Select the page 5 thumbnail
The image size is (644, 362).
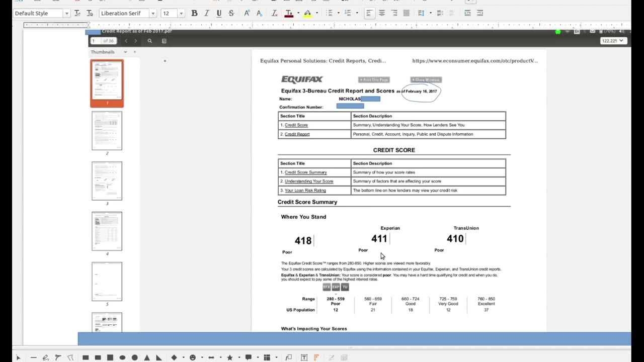pos(107,281)
